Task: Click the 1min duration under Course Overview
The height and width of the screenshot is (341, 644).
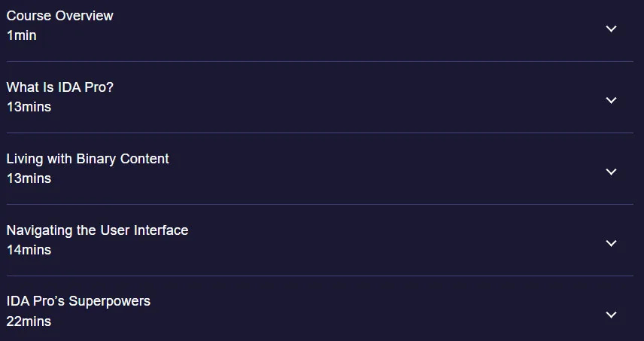Action: click(x=21, y=35)
